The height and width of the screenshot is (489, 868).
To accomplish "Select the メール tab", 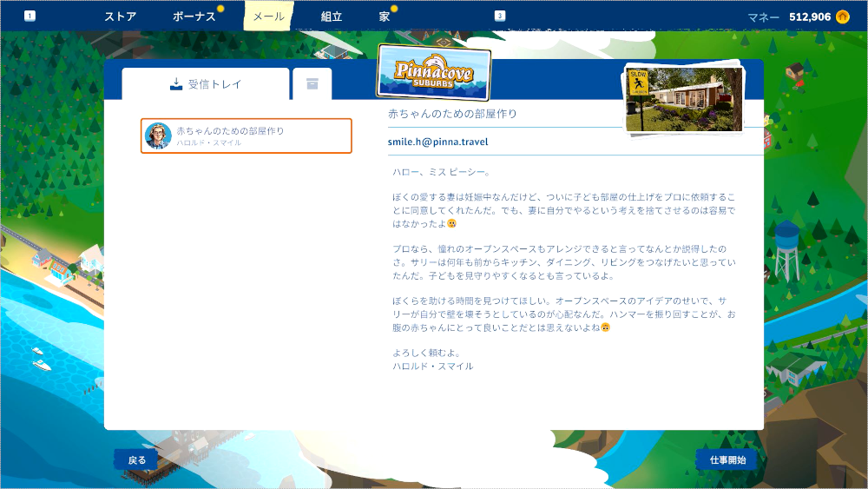I will (x=268, y=16).
